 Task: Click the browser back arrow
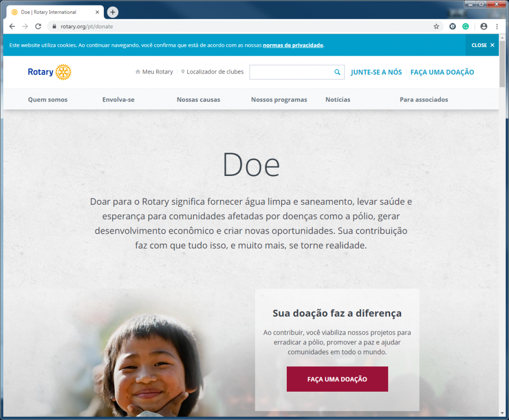coord(12,26)
